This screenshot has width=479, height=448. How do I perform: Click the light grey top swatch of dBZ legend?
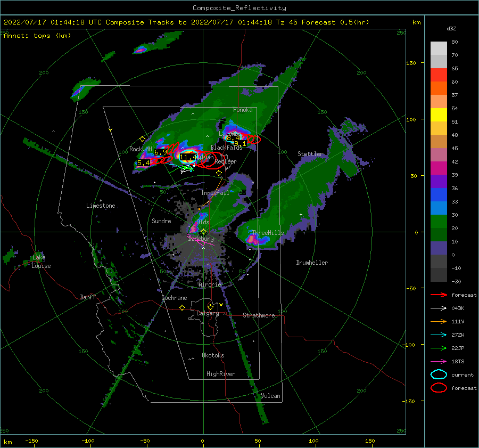coord(439,48)
